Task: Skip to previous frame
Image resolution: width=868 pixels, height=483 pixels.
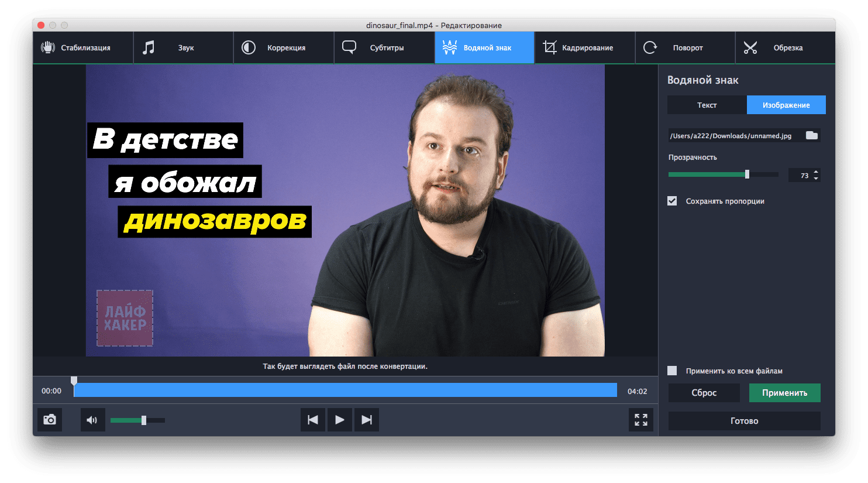Action: [x=313, y=420]
